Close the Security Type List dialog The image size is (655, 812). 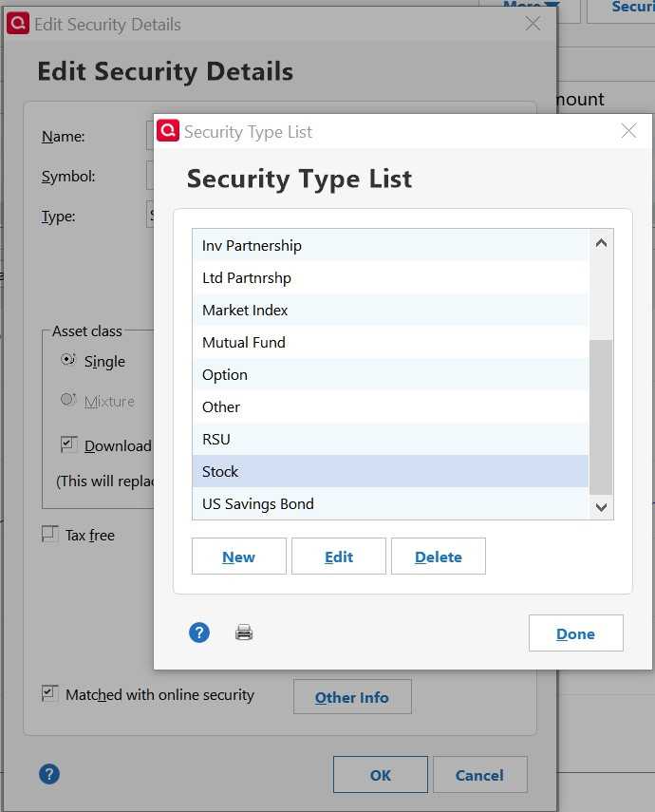click(x=628, y=131)
